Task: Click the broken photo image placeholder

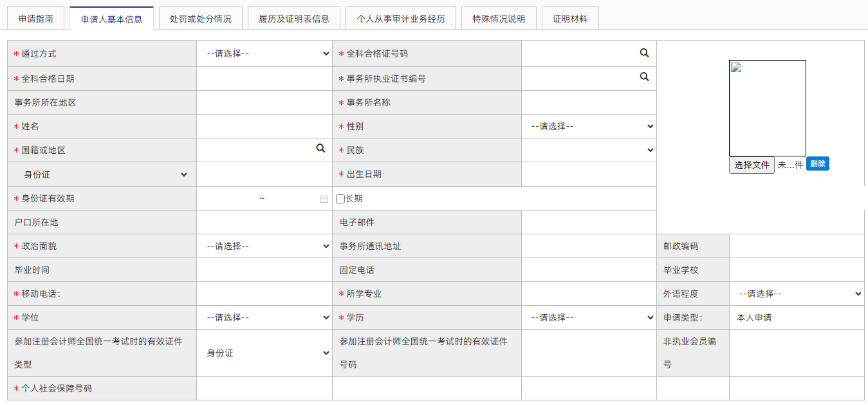Action: [x=767, y=108]
